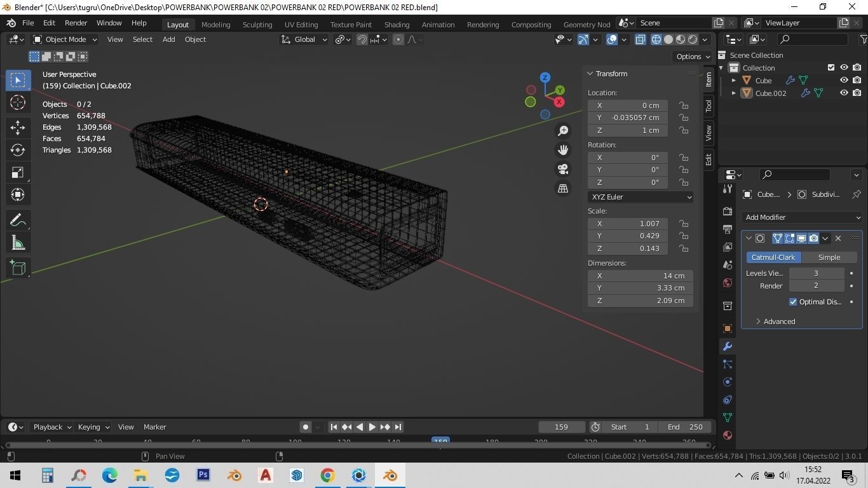Jump to the end frame
The image size is (868, 488).
coord(398,427)
